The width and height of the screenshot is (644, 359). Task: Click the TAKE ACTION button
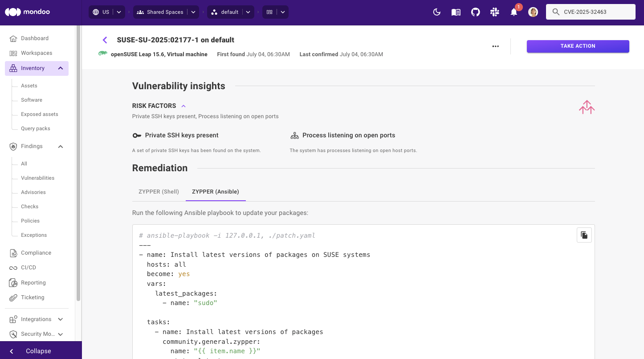click(x=578, y=46)
